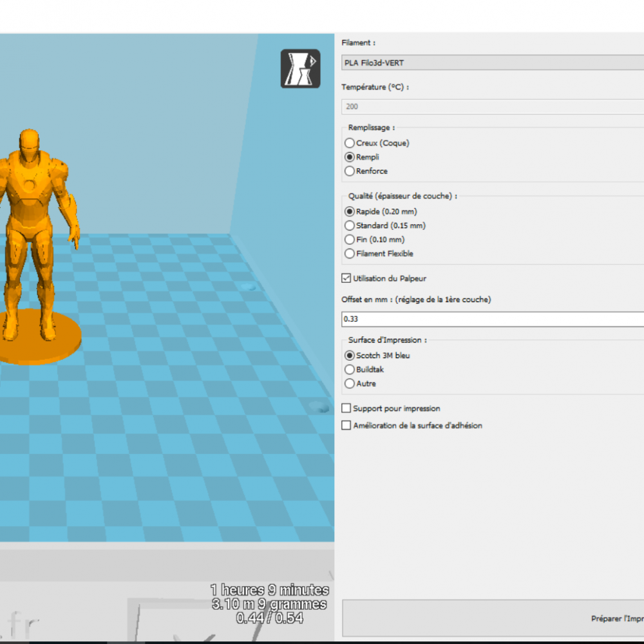Viewport: 644px width, 644px height.
Task: Click the 3.10 m 9 grammes filament estimate
Action: pos(269,604)
